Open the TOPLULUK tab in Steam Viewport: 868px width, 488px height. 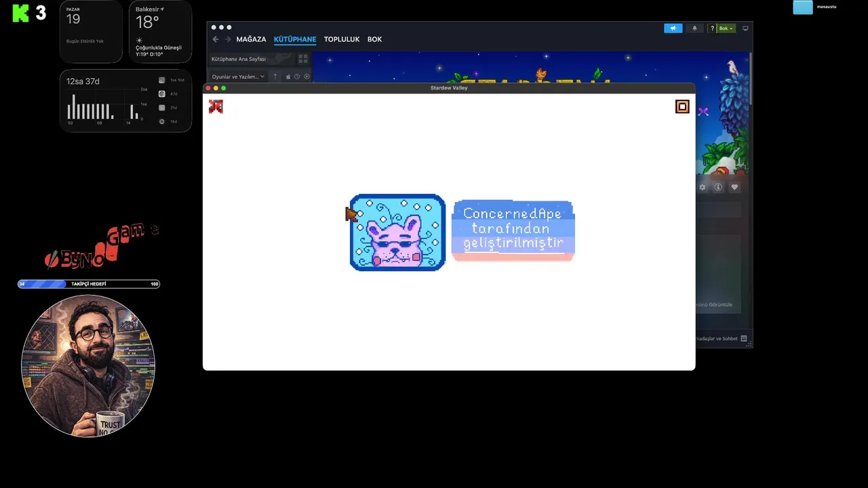pyautogui.click(x=342, y=39)
